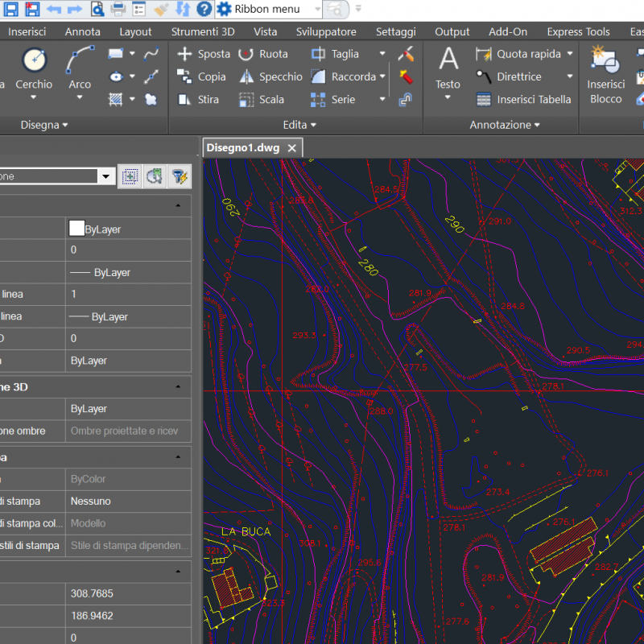Click the 308.7685 value field
644x644 pixels.
(127, 593)
